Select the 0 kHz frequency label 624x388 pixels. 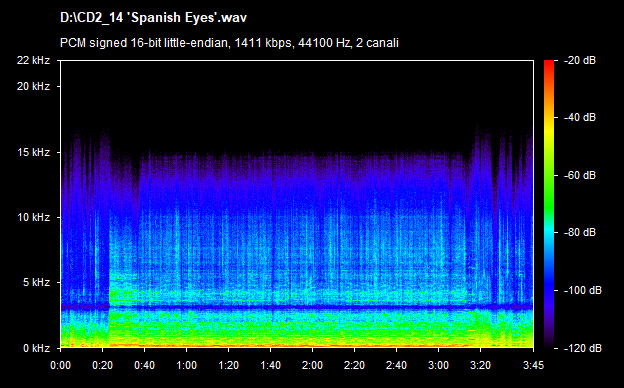click(x=36, y=348)
